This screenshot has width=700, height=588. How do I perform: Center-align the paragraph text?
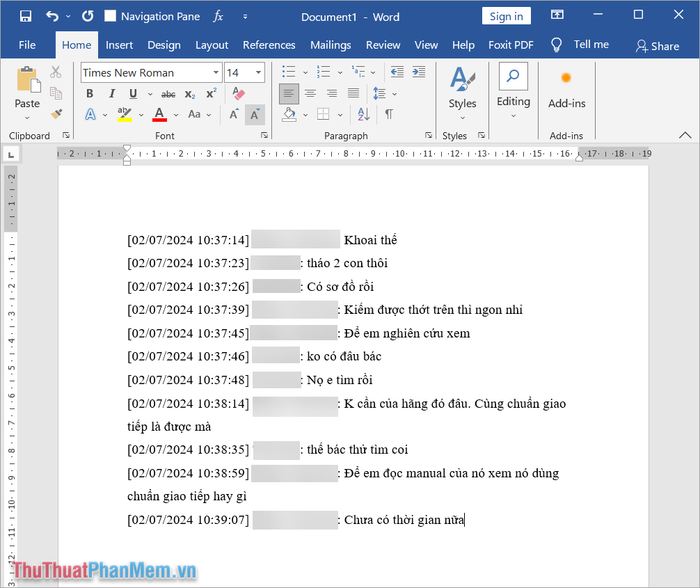click(x=310, y=93)
